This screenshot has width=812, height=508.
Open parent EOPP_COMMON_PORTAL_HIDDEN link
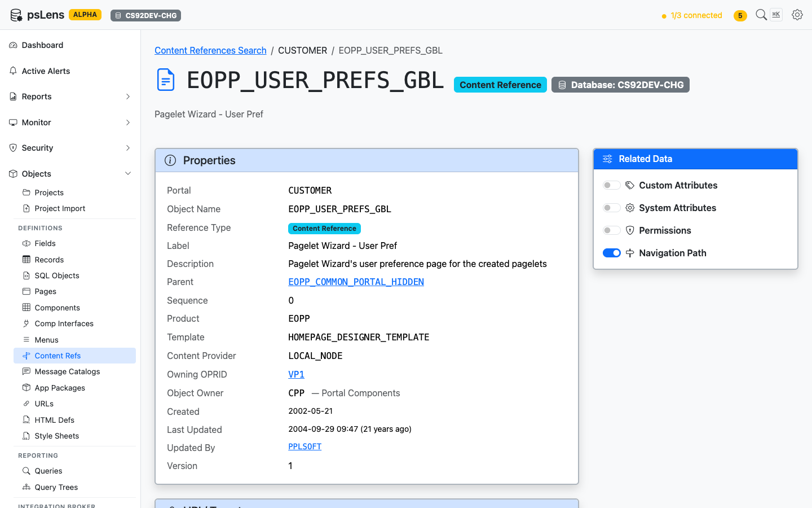(356, 282)
